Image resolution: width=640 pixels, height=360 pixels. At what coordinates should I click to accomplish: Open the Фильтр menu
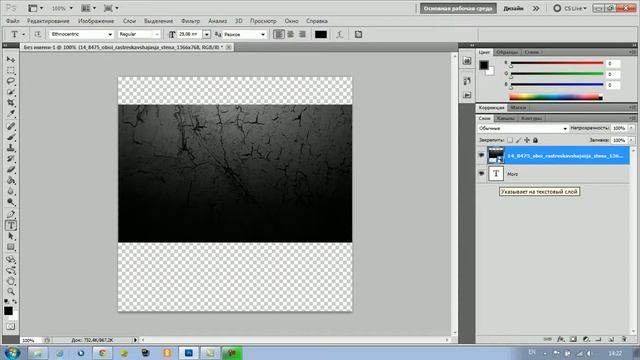(191, 21)
